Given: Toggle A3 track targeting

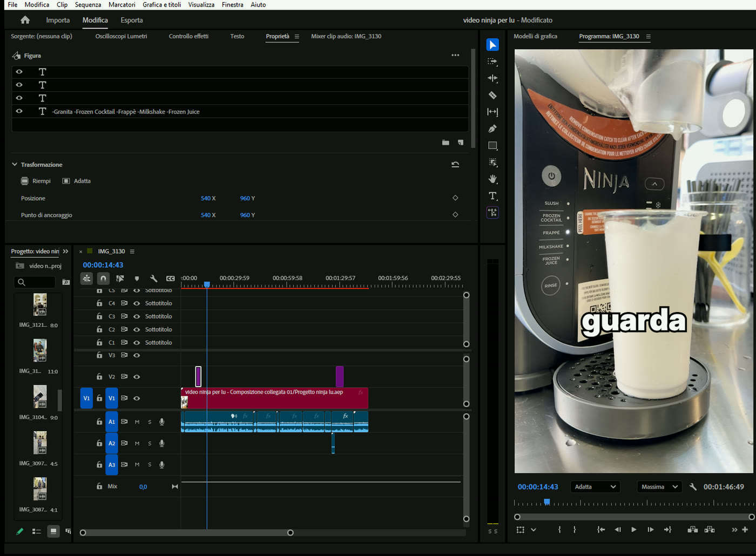Looking at the screenshot, I should click(112, 465).
